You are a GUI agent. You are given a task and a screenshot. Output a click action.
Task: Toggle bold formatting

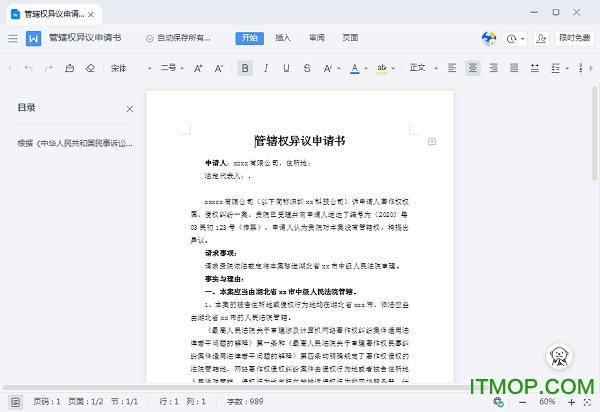coord(245,68)
